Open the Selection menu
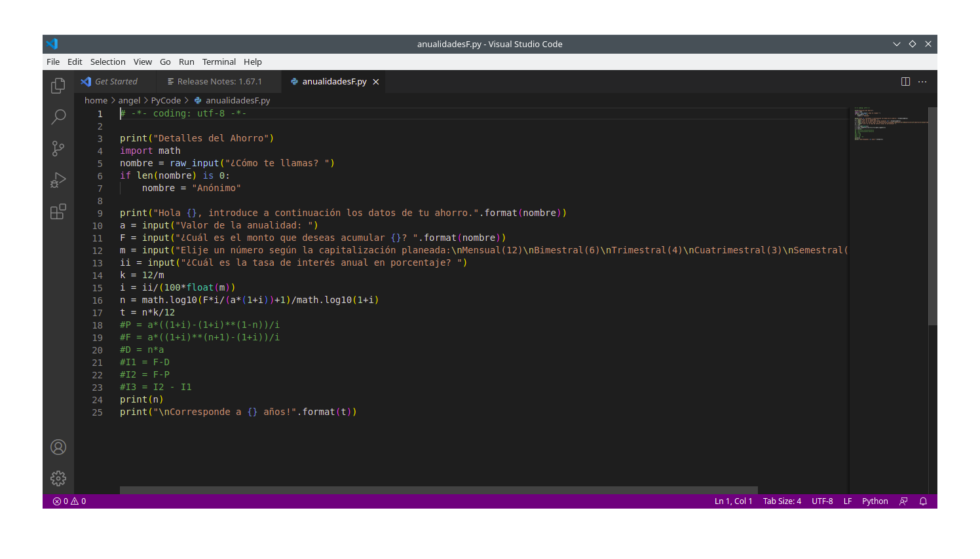Image resolution: width=980 pixels, height=559 pixels. (x=108, y=62)
